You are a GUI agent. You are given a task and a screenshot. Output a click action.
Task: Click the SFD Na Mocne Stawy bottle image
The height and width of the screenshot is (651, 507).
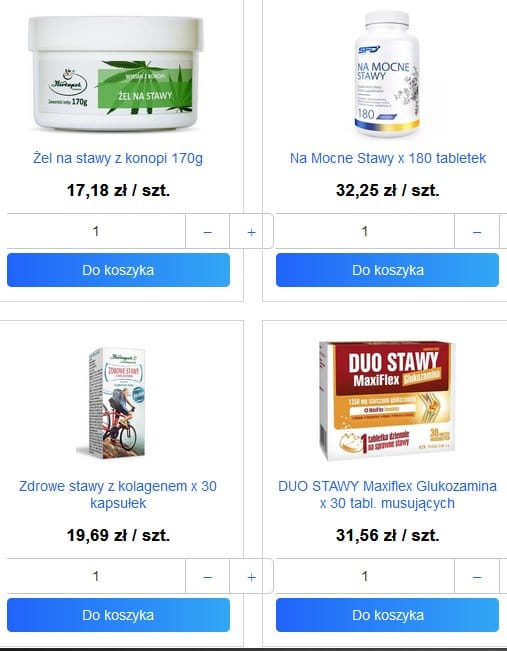click(387, 74)
